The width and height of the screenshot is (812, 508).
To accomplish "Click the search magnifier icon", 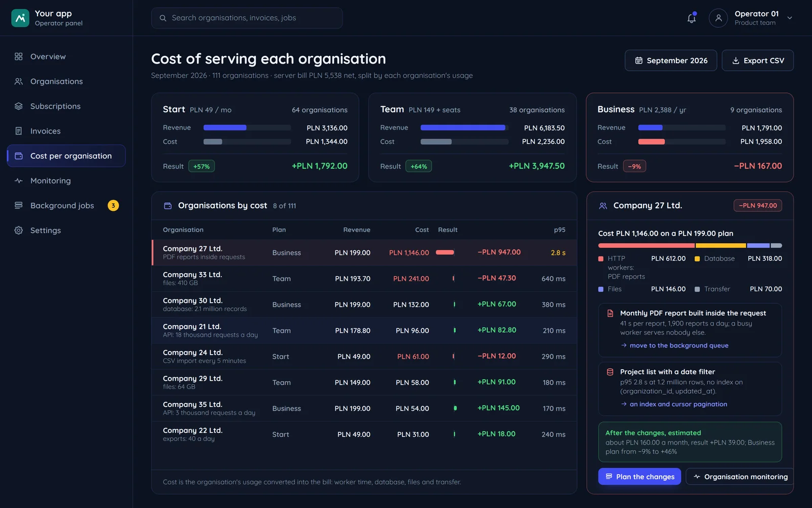I will coord(163,18).
